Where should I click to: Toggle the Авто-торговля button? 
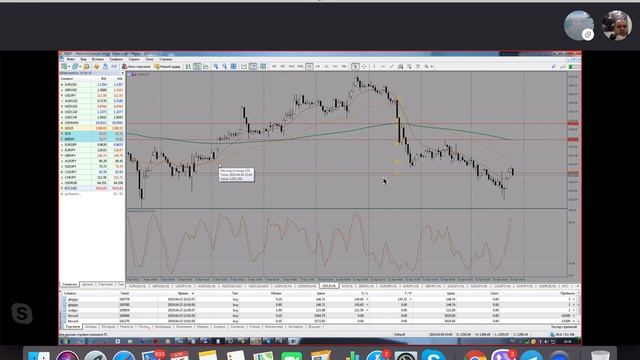[137, 66]
